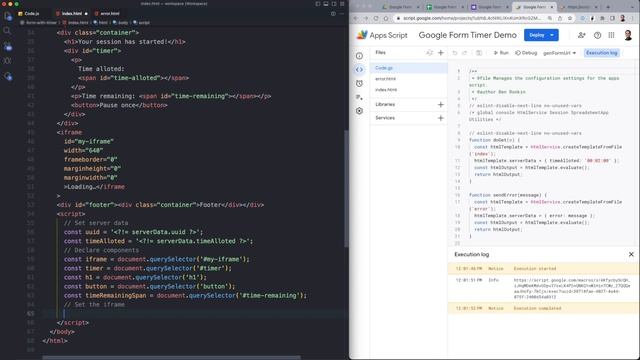Click the Chrome address bar URL
The height and width of the screenshot is (360, 640).
[472, 18]
